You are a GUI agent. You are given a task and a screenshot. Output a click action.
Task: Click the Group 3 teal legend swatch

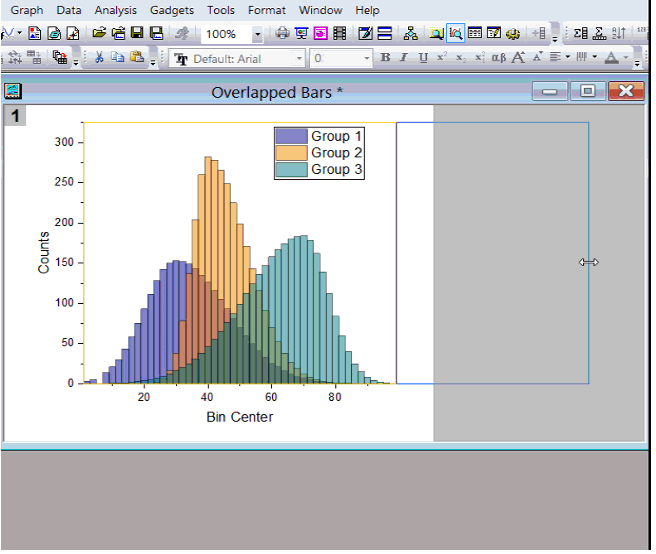[x=292, y=169]
